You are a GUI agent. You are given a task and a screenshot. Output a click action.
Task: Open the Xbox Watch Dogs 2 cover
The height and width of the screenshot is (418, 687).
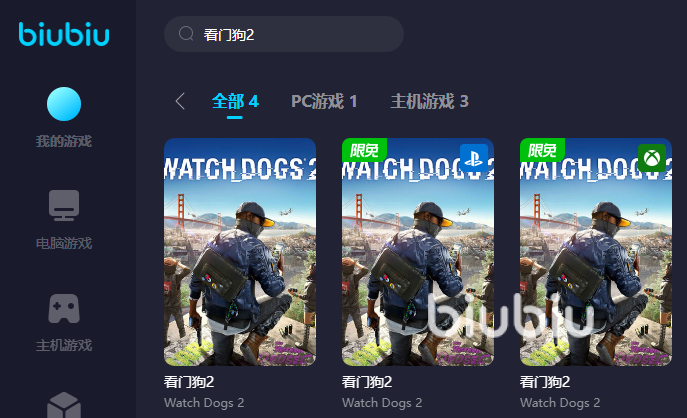[596, 252]
